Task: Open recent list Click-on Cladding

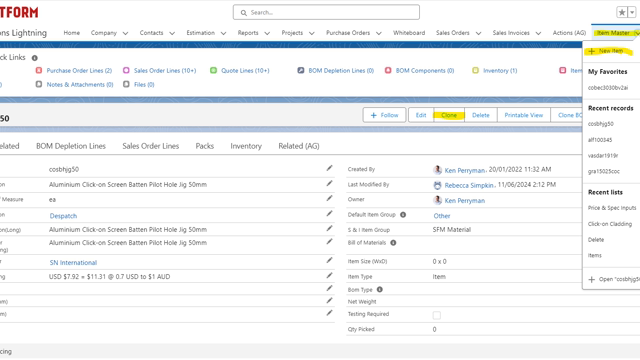Action: coord(610,224)
